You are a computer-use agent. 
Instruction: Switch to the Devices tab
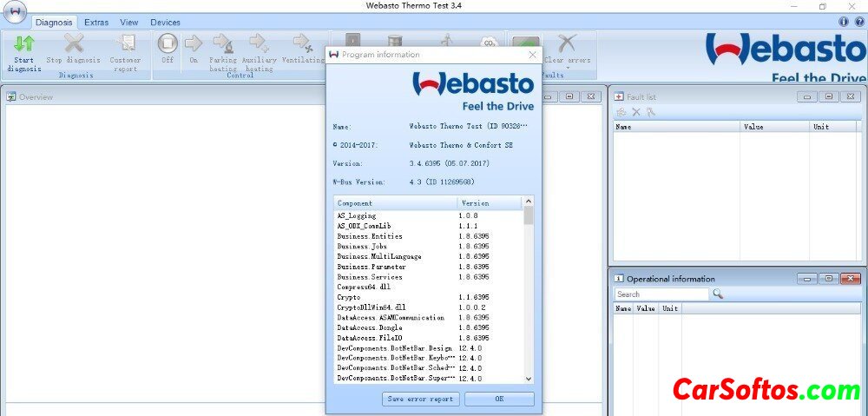[x=165, y=23]
